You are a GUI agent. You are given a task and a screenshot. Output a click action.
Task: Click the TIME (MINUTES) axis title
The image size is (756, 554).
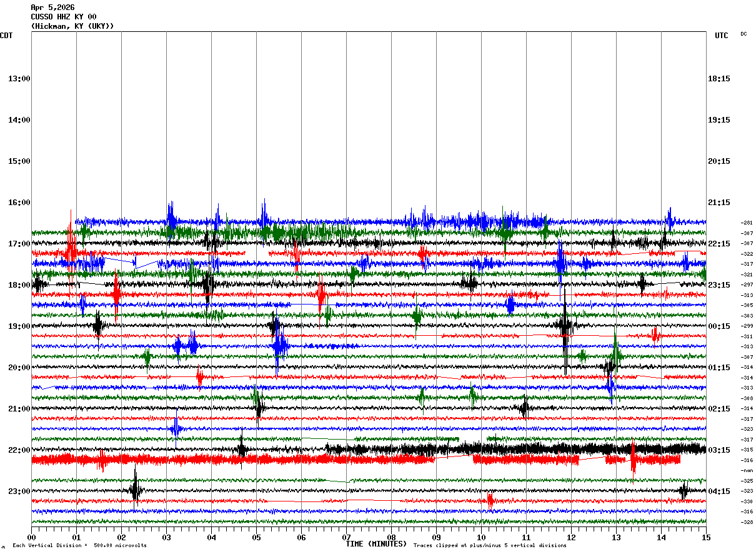(x=376, y=544)
